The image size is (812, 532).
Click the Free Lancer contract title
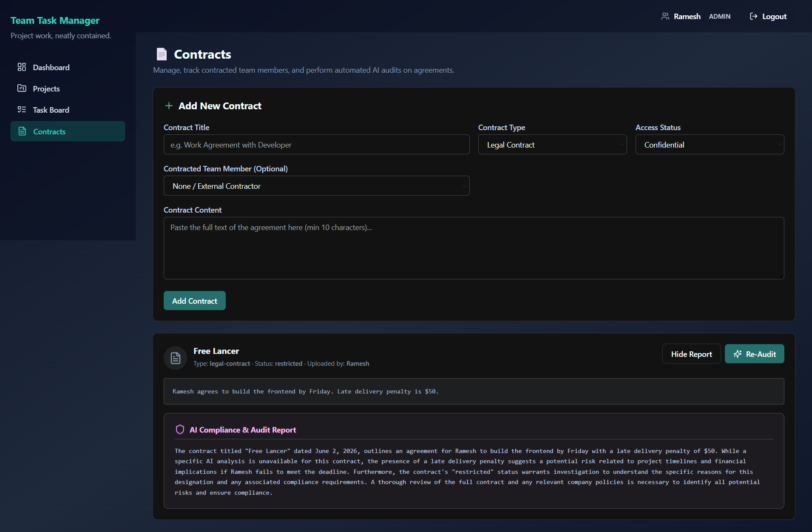pyautogui.click(x=216, y=351)
